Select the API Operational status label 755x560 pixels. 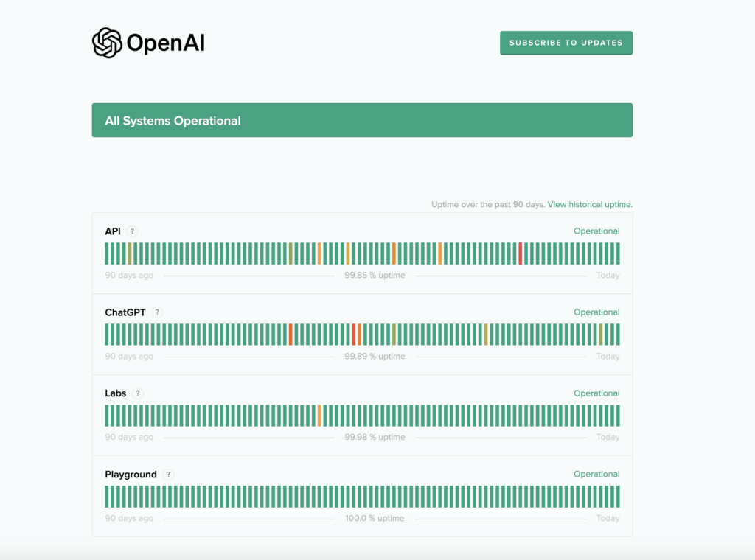coord(597,231)
